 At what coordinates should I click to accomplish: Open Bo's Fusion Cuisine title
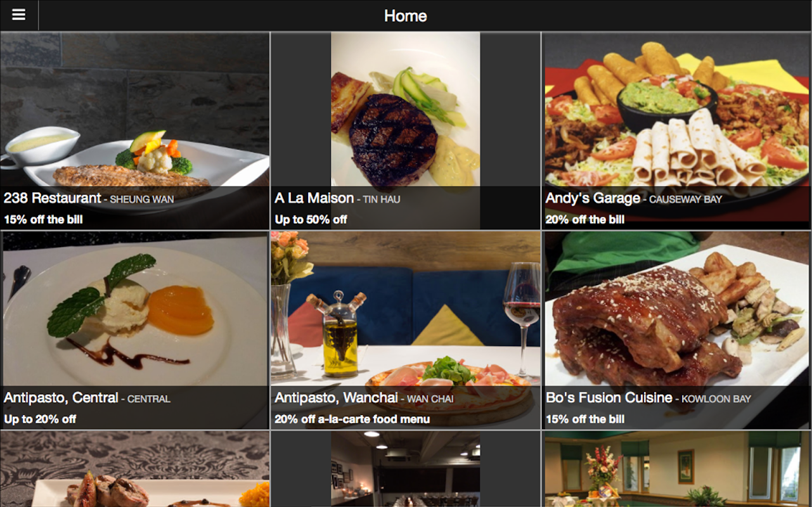pyautogui.click(x=609, y=398)
